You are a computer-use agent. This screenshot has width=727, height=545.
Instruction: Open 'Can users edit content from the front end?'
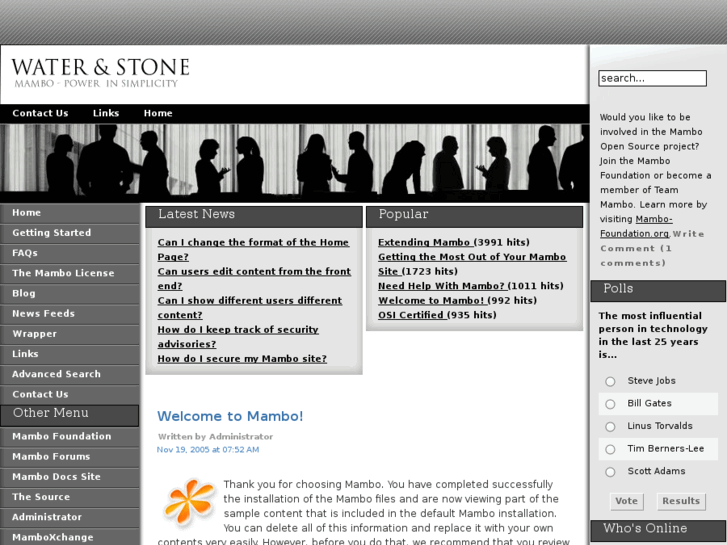[254, 279]
